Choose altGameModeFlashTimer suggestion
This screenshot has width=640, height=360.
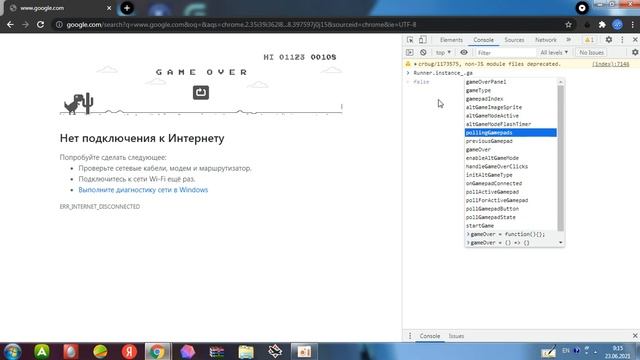511,124
